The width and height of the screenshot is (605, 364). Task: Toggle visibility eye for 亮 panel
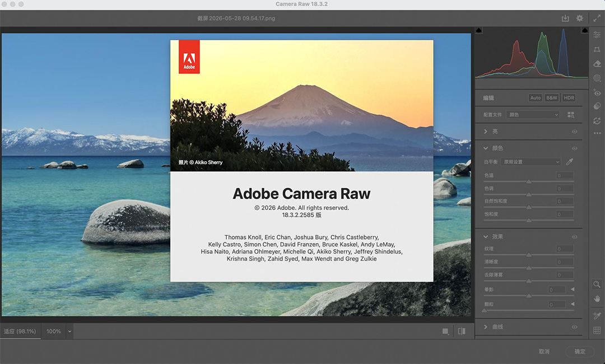[575, 132]
